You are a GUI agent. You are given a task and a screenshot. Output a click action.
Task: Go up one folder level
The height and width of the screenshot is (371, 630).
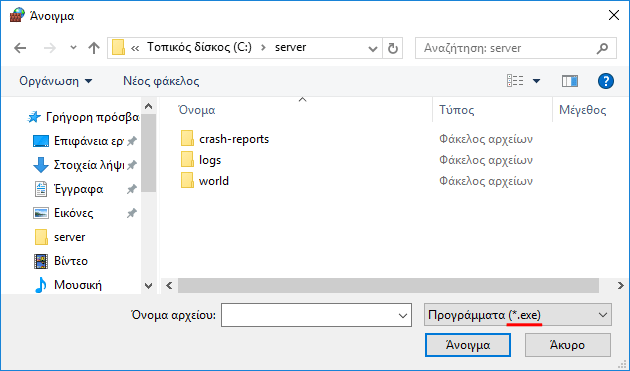tap(94, 48)
